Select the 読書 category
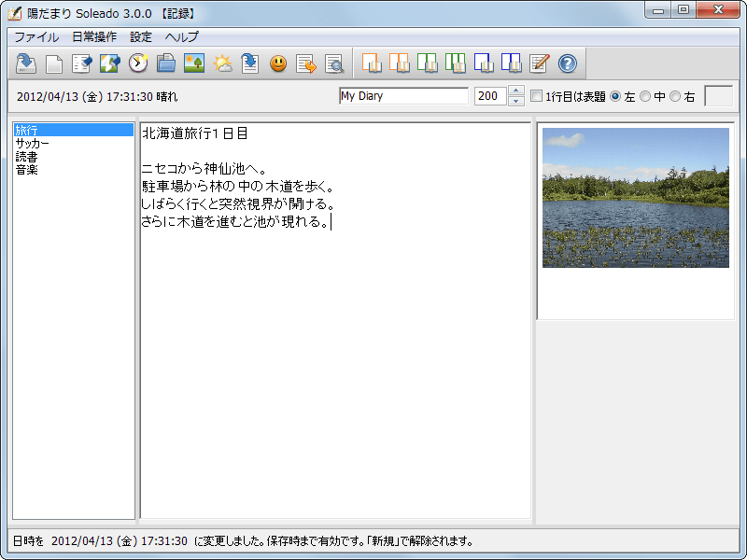 74,156
